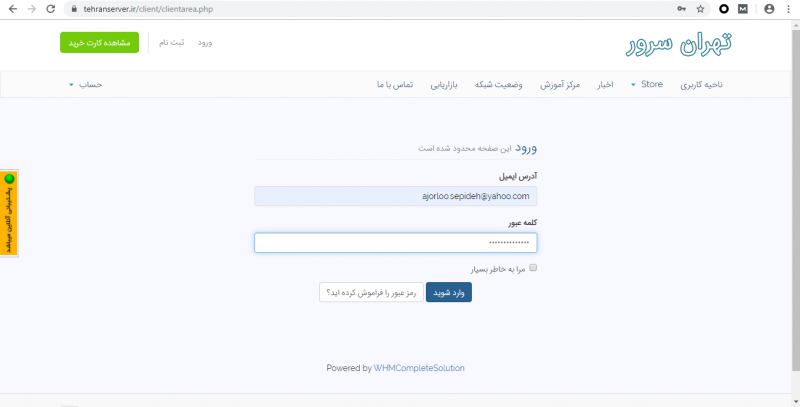Open the Chrome profile avatar icon
The height and width of the screenshot is (407, 800).
(768, 8)
